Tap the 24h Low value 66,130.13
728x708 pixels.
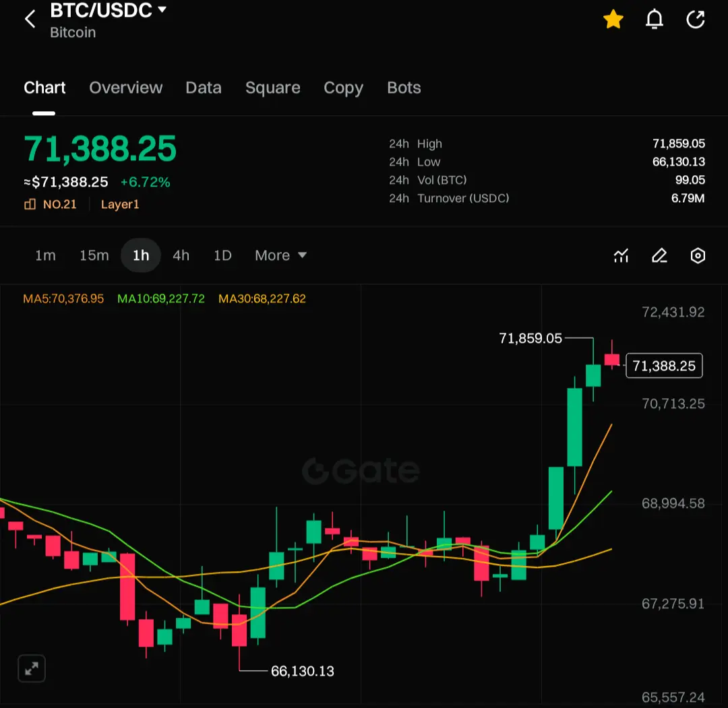(x=678, y=162)
